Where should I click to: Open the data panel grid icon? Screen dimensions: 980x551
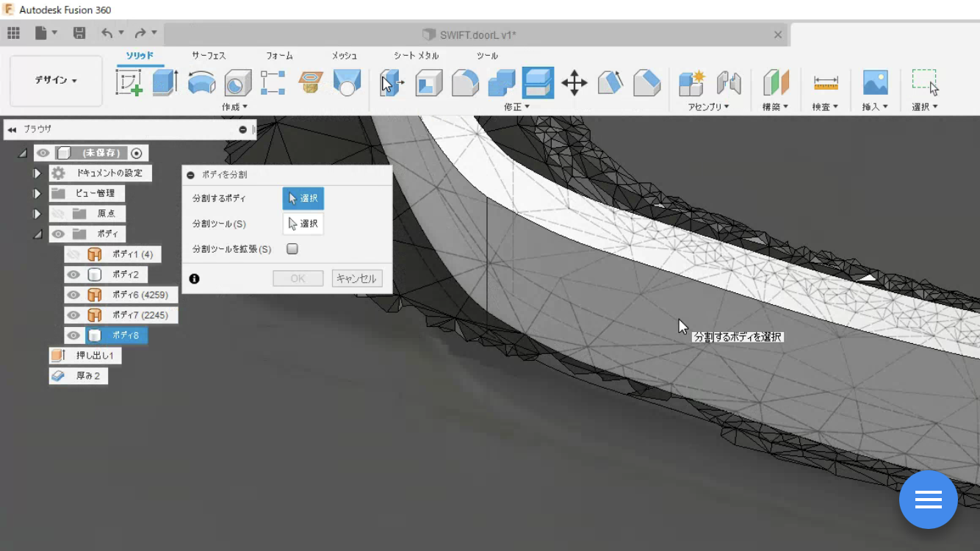[x=13, y=33]
